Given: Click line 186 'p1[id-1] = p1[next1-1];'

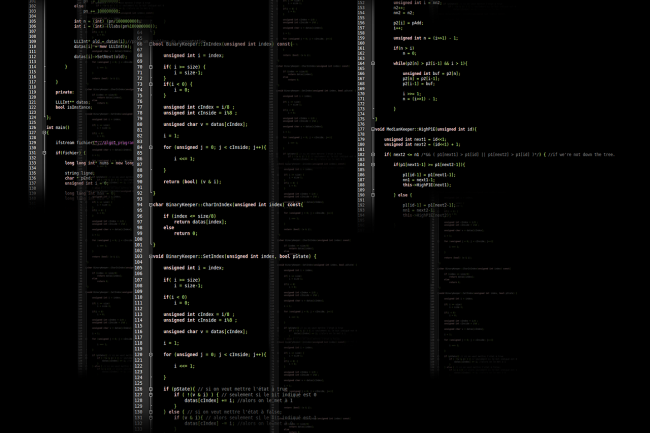Looking at the screenshot, I should pyautogui.click(x=429, y=175).
